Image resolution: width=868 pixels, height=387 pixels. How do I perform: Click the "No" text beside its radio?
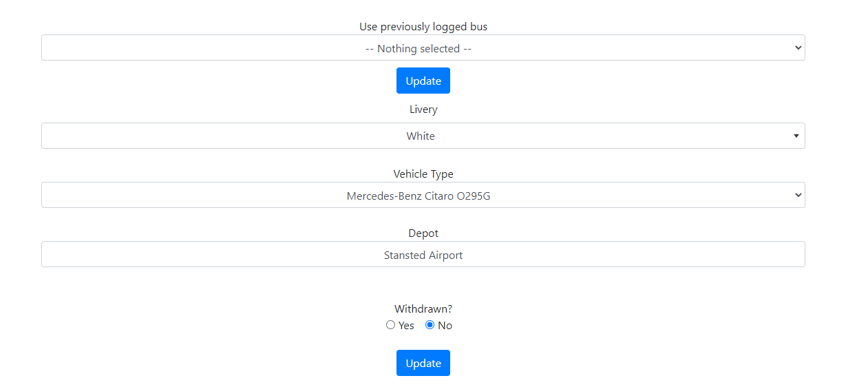click(445, 326)
